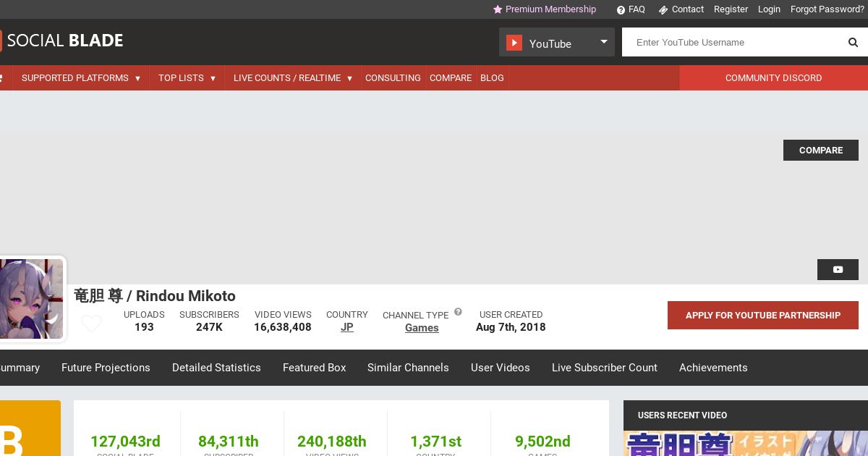Viewport: 868px width, 456px height.
Task: Click the Register link
Action: coord(731,9)
